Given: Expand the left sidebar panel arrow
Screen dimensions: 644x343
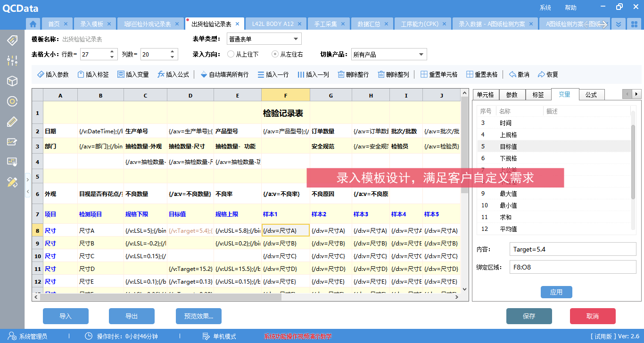Looking at the screenshot, I should click(27, 179).
